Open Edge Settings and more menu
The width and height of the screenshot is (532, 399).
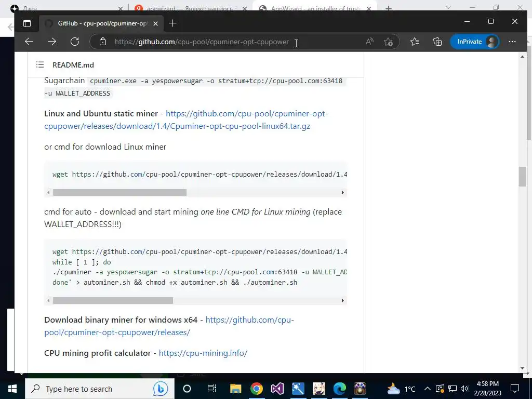pos(512,42)
